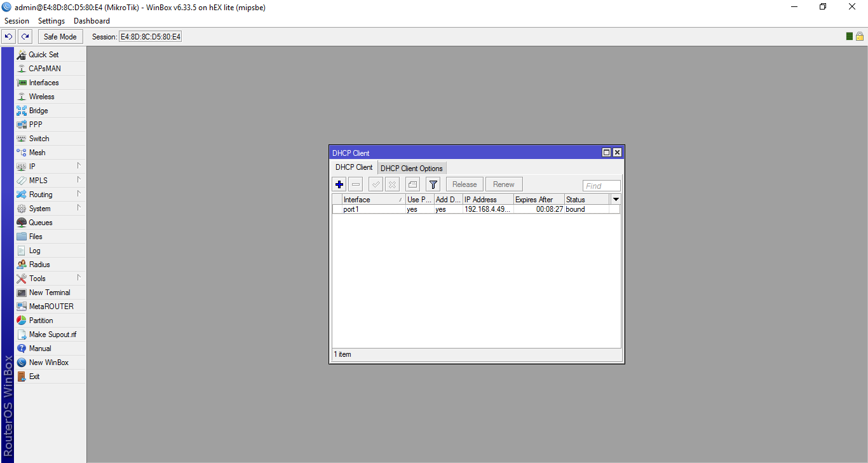Image resolution: width=868 pixels, height=463 pixels.
Task: Click the 192.168.4.49 IP address cell
Action: [x=488, y=209]
